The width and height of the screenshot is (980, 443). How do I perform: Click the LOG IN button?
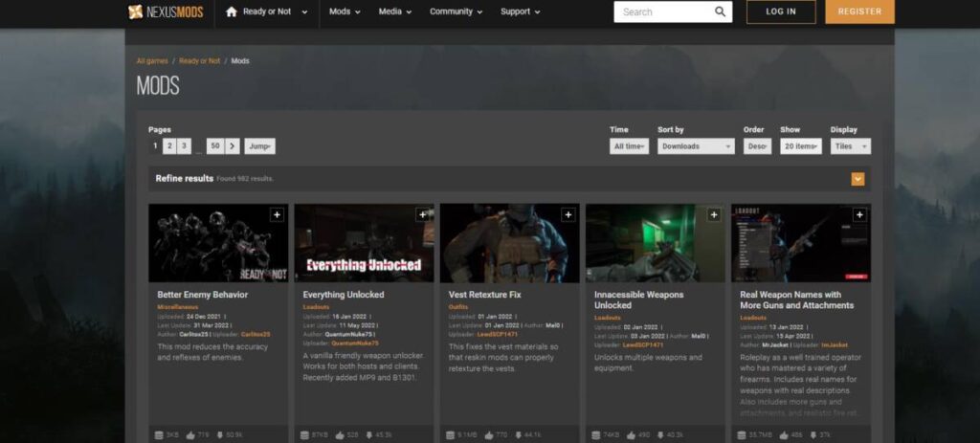tap(781, 11)
